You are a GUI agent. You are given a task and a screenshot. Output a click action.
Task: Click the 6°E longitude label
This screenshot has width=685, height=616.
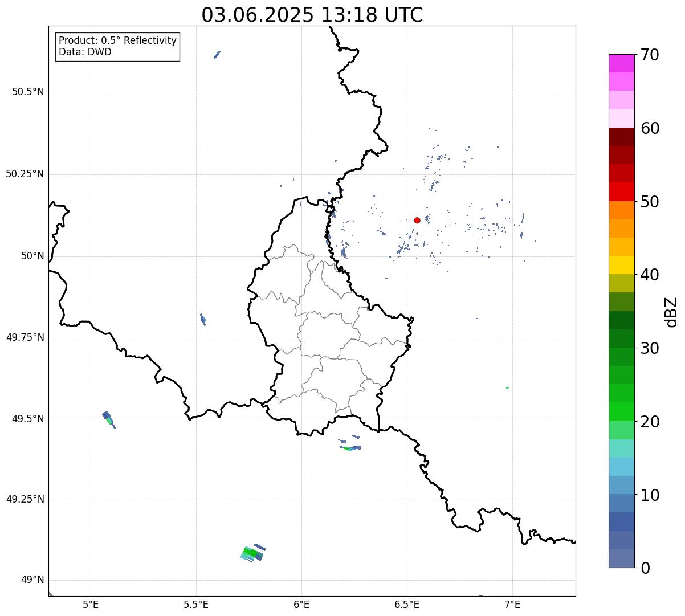tap(301, 604)
